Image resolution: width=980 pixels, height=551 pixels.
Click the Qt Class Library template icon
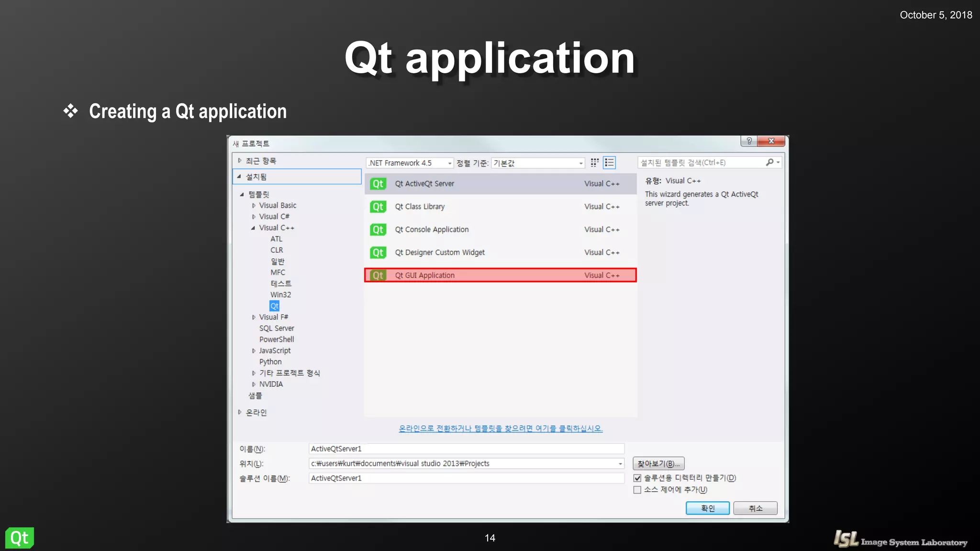(378, 207)
